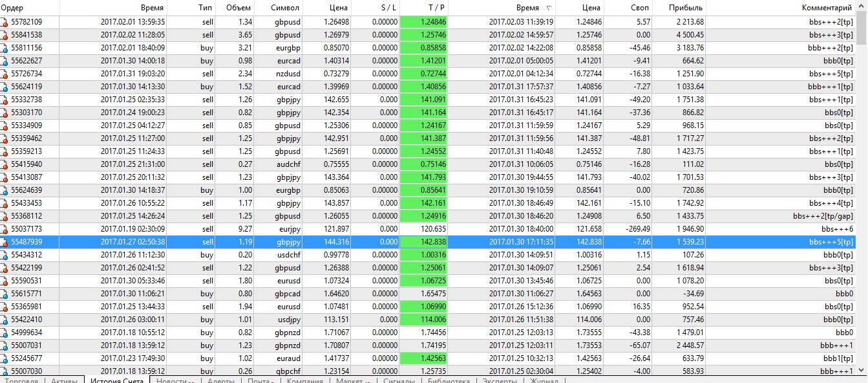Pick the trade icon for order 55368112
This screenshot has height=383, width=868.
(x=5, y=216)
